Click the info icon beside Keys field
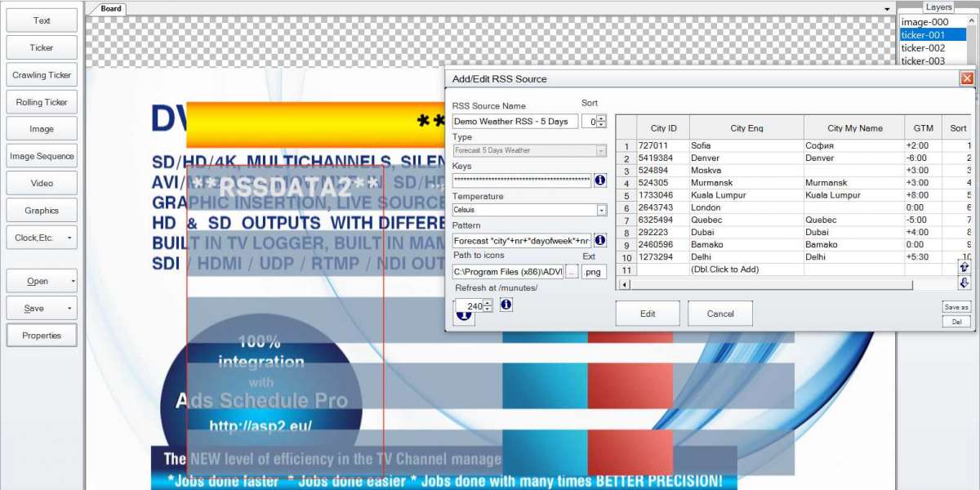 tap(600, 180)
